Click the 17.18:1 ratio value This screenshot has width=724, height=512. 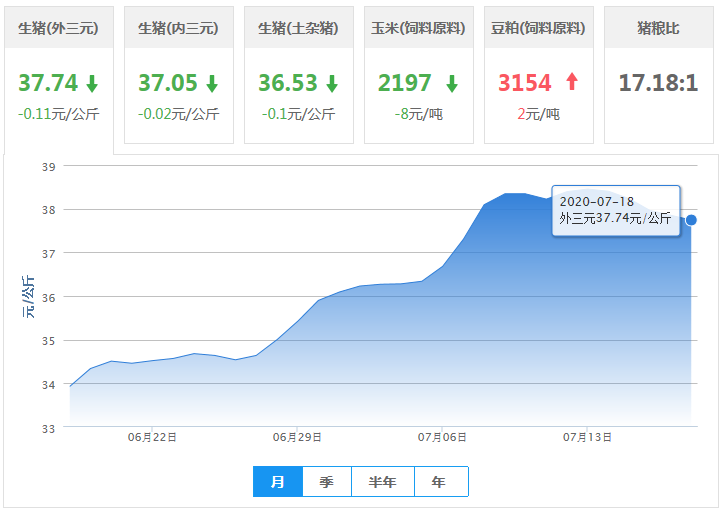click(657, 83)
